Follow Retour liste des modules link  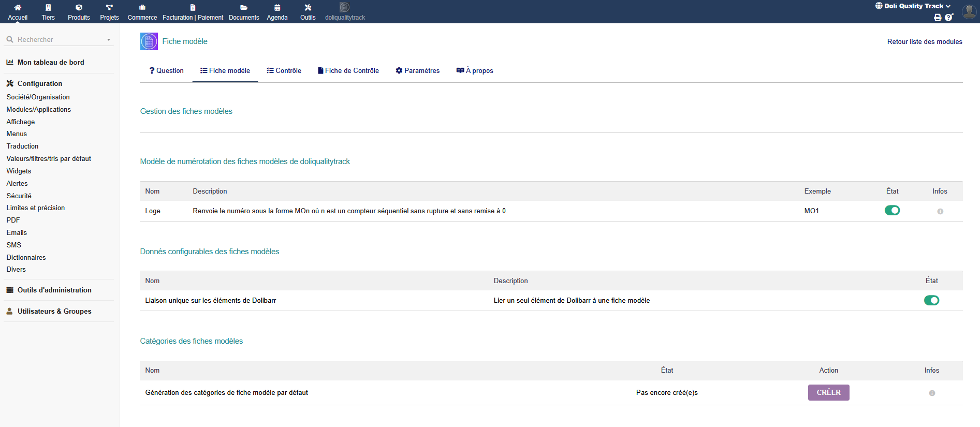[x=925, y=42]
